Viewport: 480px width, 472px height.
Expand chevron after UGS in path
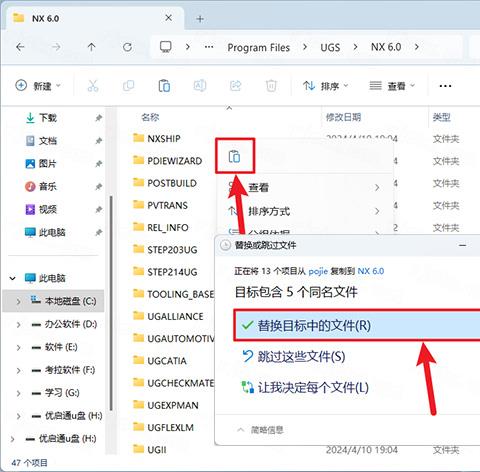coord(355,47)
